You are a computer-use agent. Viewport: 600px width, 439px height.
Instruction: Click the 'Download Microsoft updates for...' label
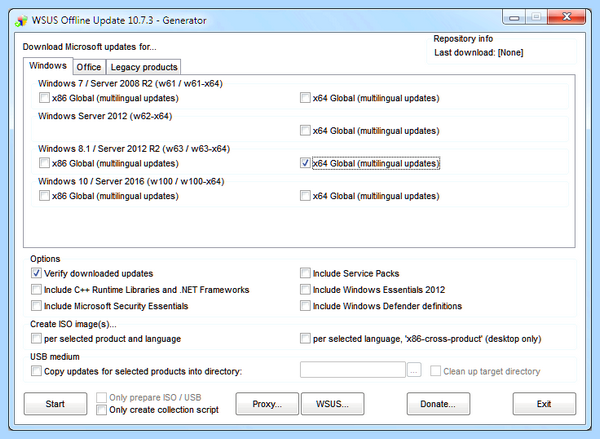(x=89, y=47)
